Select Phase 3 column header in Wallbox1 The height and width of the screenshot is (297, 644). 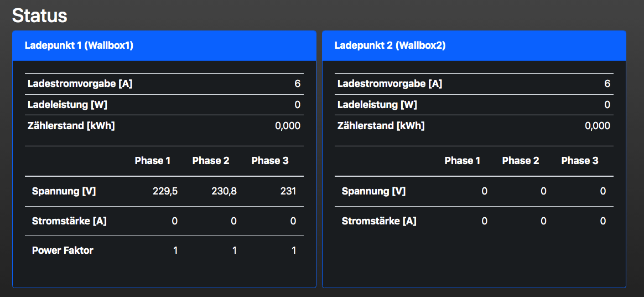point(270,161)
